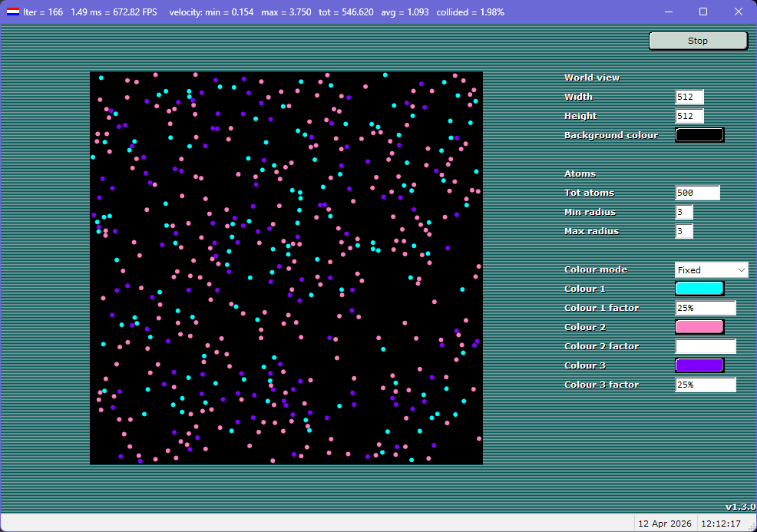
Task: Click the time panel in status bar
Action: (722, 524)
